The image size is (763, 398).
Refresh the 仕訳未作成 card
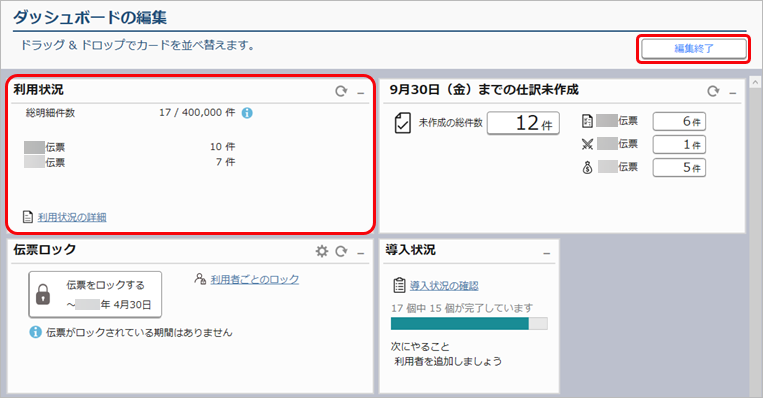point(713,91)
